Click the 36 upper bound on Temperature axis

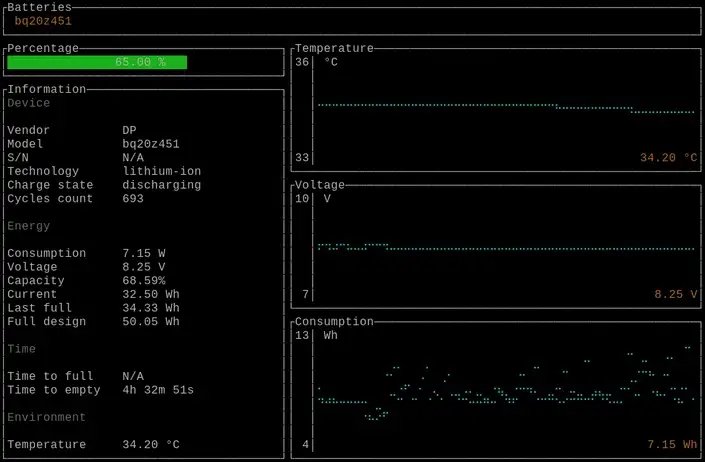click(302, 62)
